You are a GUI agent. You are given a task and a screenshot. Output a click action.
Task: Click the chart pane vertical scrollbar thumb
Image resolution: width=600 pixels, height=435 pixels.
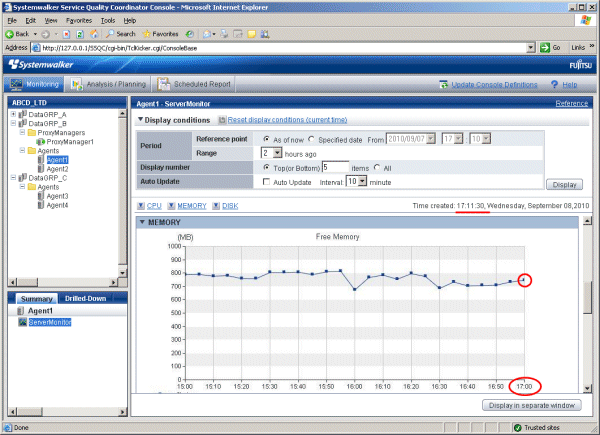click(x=587, y=298)
